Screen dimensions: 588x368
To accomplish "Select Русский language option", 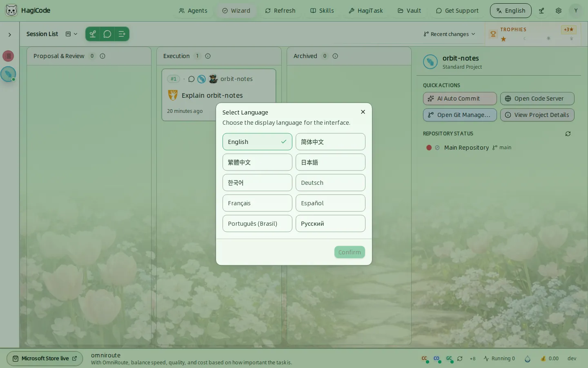I will click(330, 224).
